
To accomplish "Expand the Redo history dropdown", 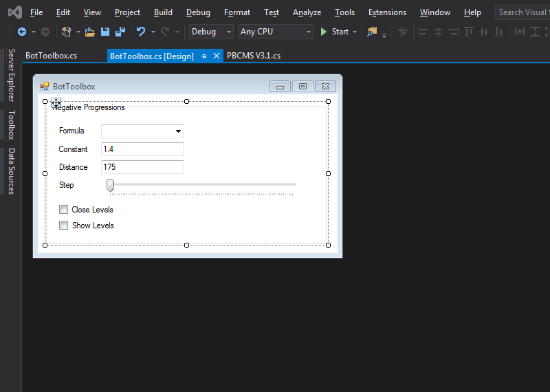I will pos(177,32).
